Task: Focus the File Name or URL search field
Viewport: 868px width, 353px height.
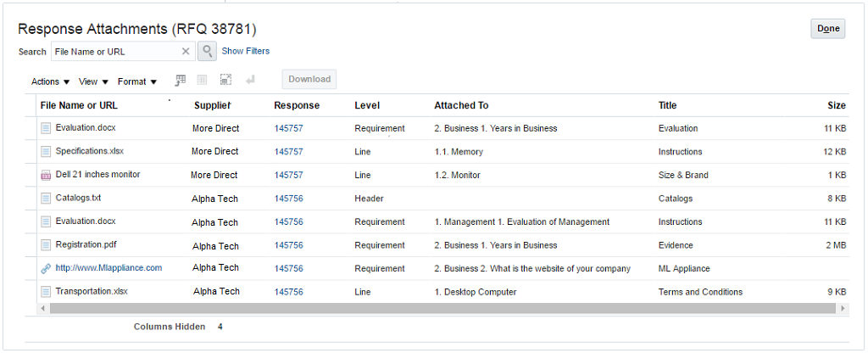Action: [114, 52]
